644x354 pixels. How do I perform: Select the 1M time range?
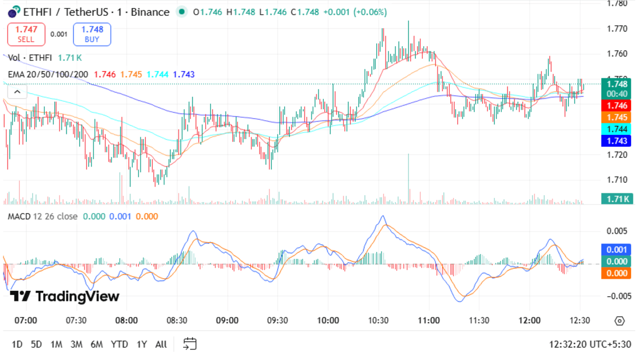56,344
